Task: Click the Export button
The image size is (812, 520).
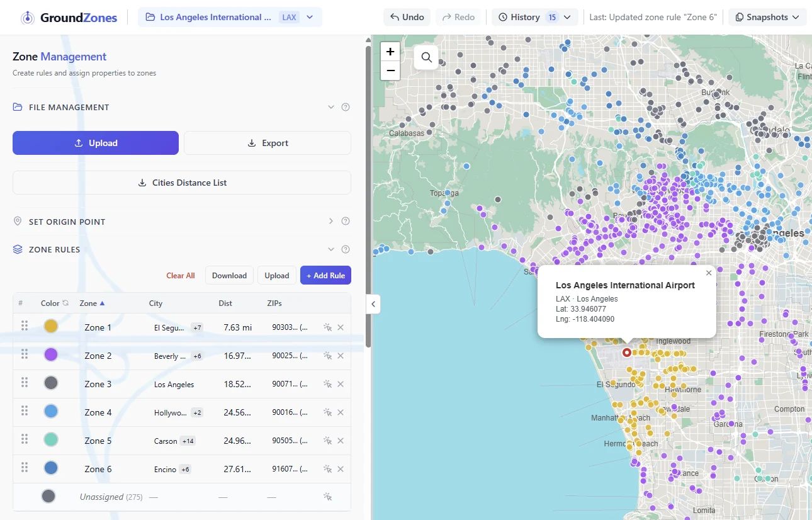Action: pos(268,143)
